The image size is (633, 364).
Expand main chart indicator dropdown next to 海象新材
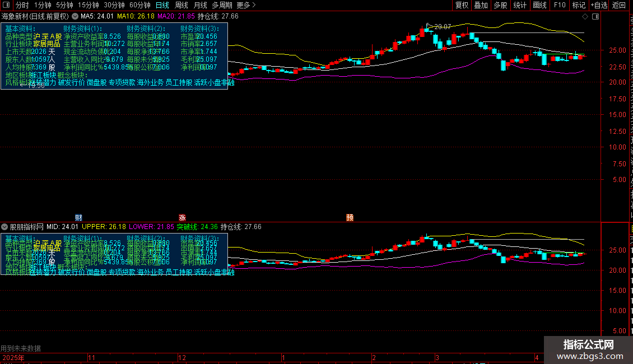pyautogui.click(x=75, y=17)
